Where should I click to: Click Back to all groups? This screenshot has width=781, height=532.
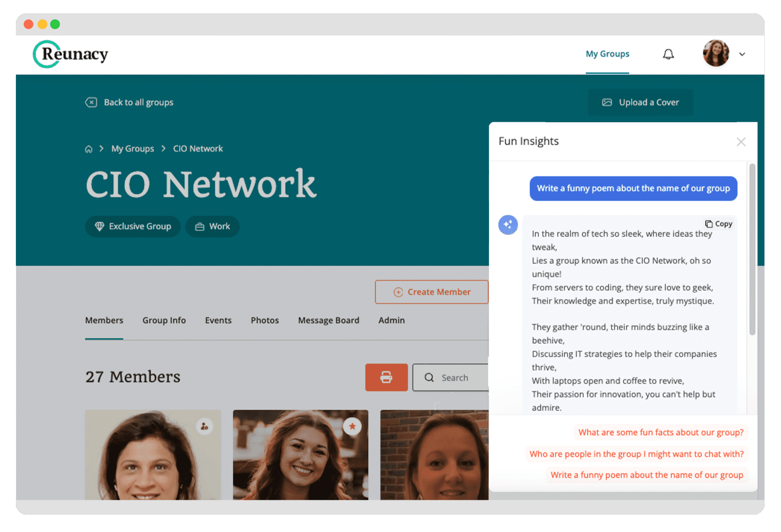tap(139, 102)
